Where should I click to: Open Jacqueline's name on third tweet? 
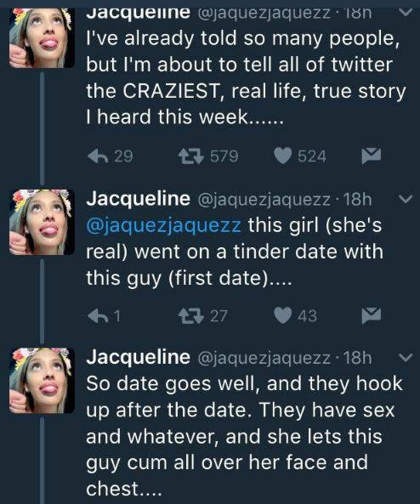139,358
